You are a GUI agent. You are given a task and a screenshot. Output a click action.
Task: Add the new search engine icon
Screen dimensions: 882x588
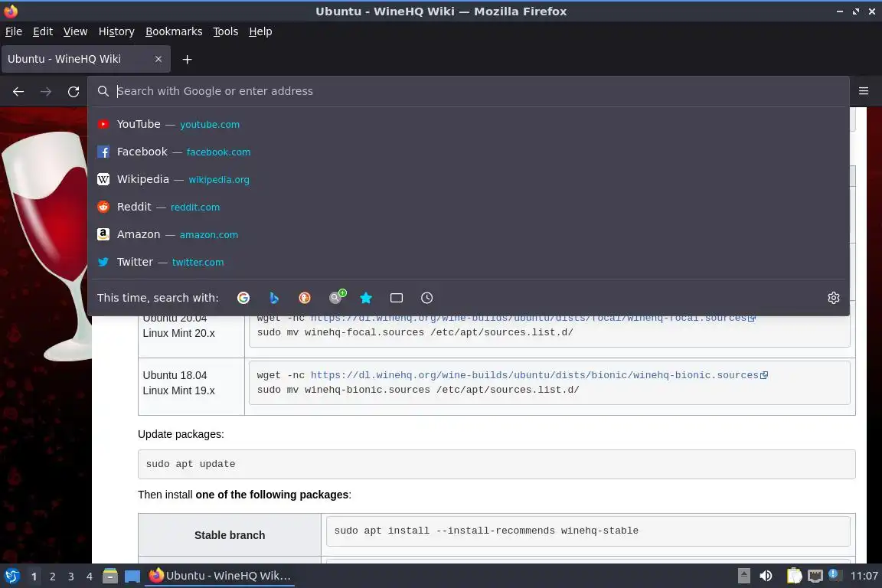click(x=337, y=296)
